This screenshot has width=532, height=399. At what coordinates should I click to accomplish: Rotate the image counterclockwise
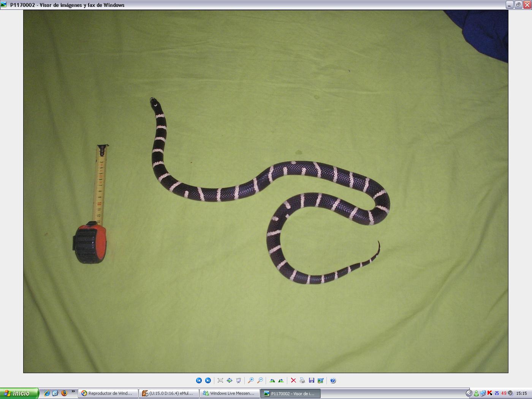(x=281, y=380)
